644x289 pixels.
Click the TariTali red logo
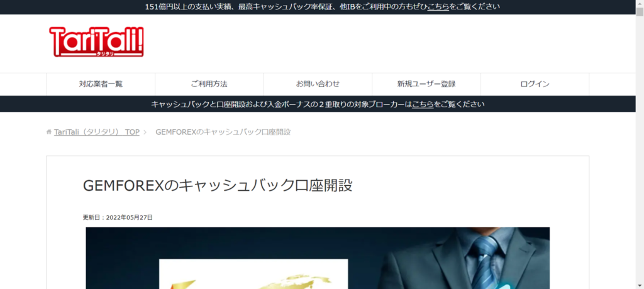click(x=96, y=42)
